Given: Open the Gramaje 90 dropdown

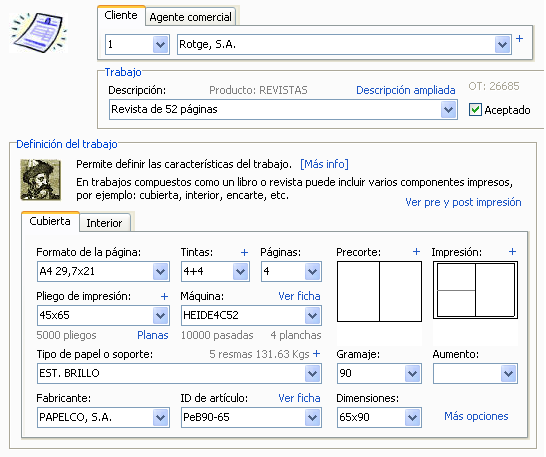Looking at the screenshot, I should [413, 374].
